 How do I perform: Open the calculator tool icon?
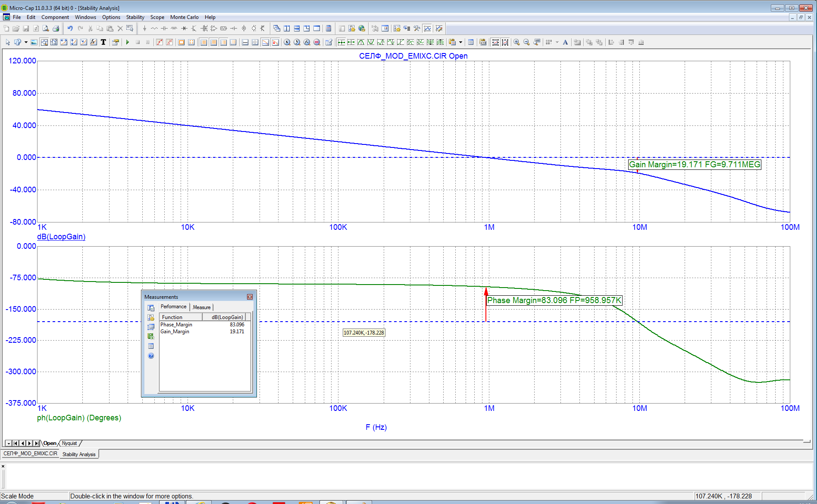coord(329,28)
